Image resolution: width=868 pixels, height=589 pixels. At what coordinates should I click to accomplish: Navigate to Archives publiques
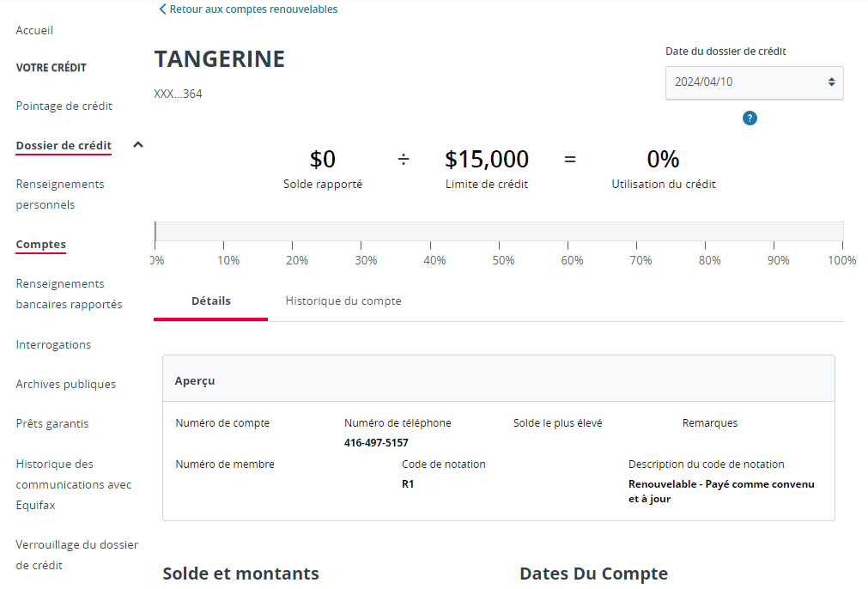66,384
